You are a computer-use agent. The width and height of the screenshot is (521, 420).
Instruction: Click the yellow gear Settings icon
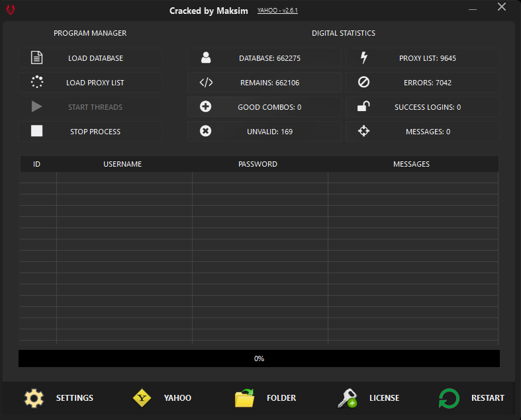pyautogui.click(x=34, y=398)
